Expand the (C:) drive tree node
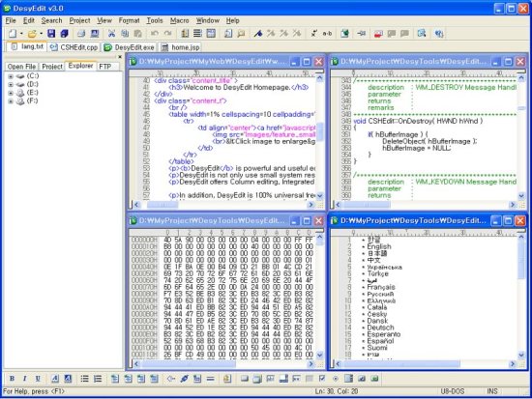 coord(11,76)
